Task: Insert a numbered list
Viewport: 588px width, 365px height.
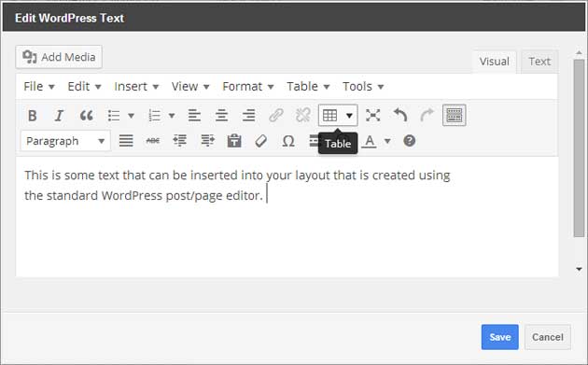Action: pyautogui.click(x=155, y=115)
